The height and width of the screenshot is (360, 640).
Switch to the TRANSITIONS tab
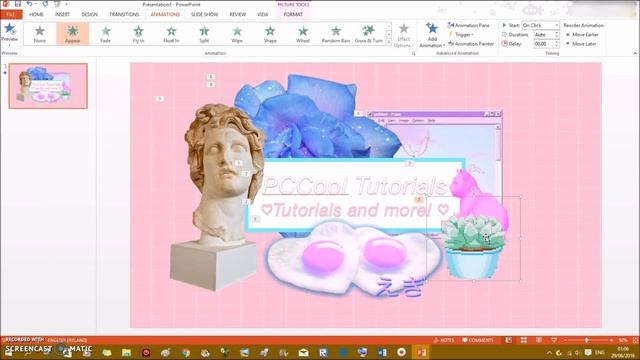(x=124, y=14)
